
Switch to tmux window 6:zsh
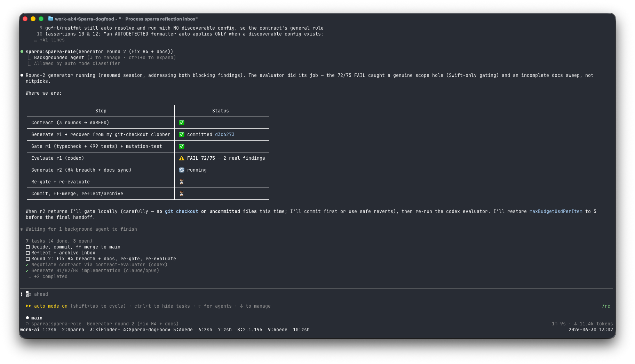pos(205,330)
